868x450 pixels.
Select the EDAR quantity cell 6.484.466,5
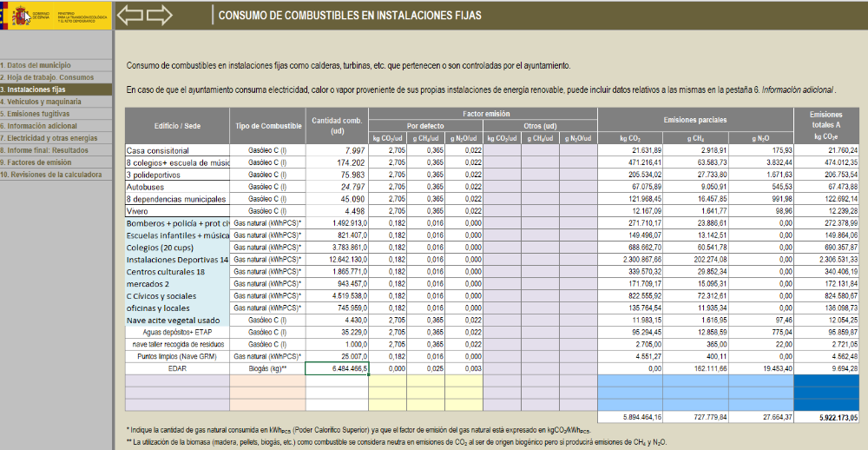pos(337,369)
